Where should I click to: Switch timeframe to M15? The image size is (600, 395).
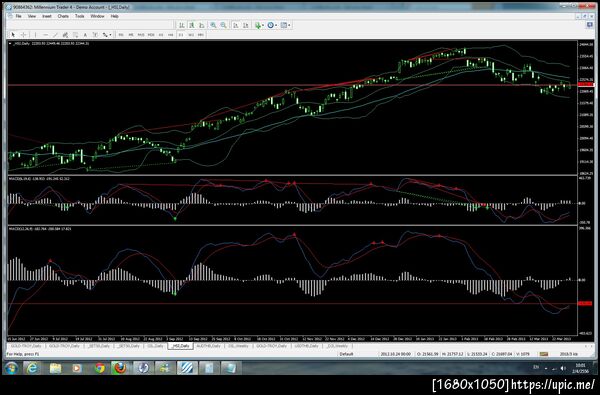click(141, 35)
